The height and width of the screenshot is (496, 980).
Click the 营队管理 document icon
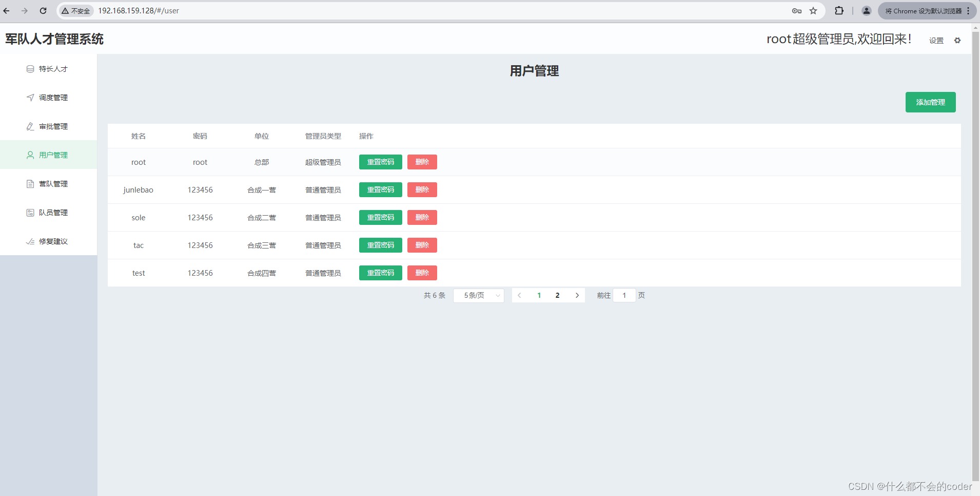point(30,184)
